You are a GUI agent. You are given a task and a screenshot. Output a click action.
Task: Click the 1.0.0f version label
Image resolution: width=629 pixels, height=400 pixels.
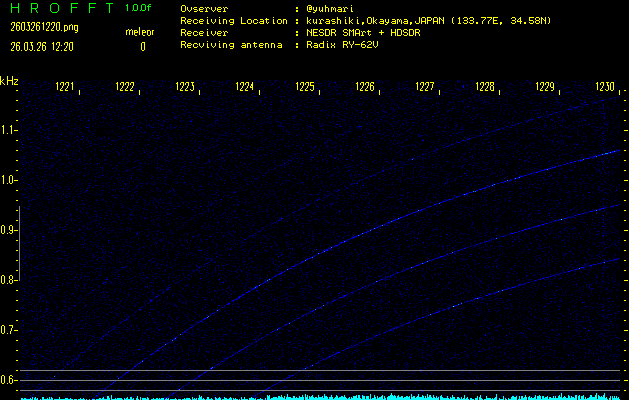139,8
